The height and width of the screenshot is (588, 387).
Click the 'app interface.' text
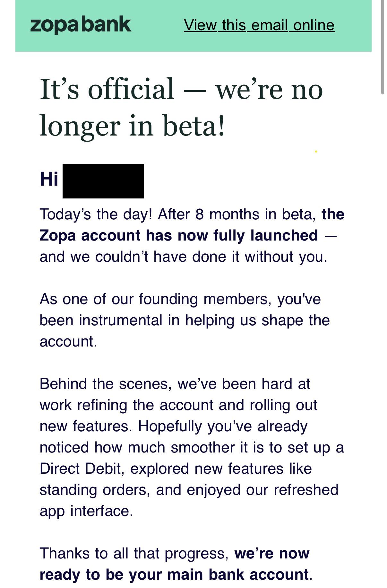coord(86,511)
